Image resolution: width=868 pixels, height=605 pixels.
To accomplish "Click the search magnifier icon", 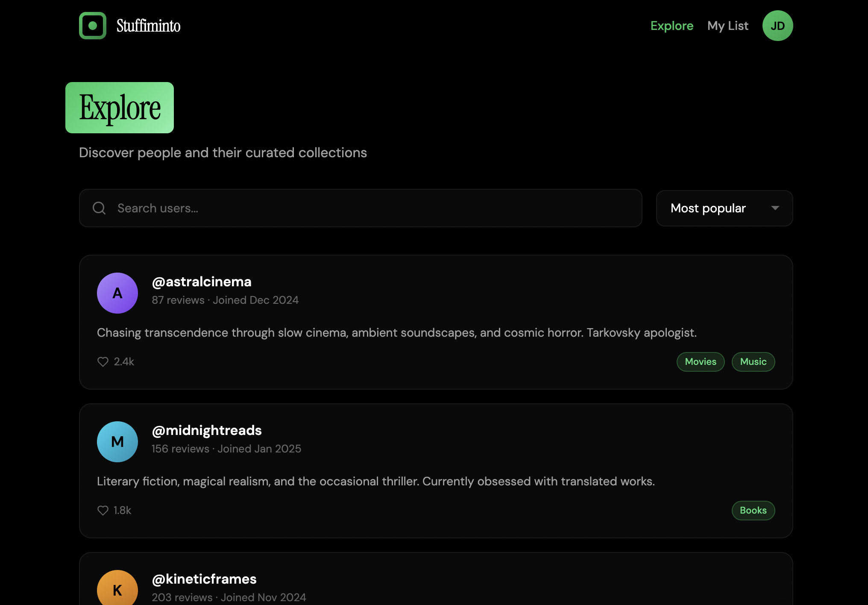I will click(99, 208).
